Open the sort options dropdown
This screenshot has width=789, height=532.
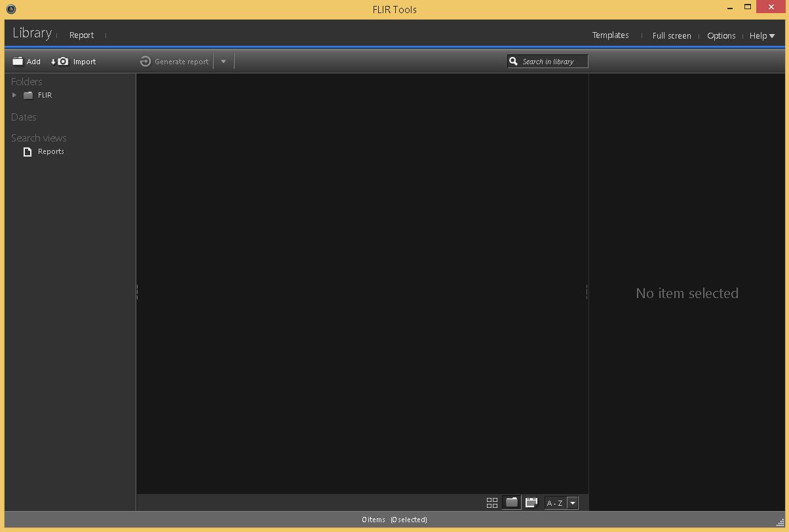click(x=573, y=503)
